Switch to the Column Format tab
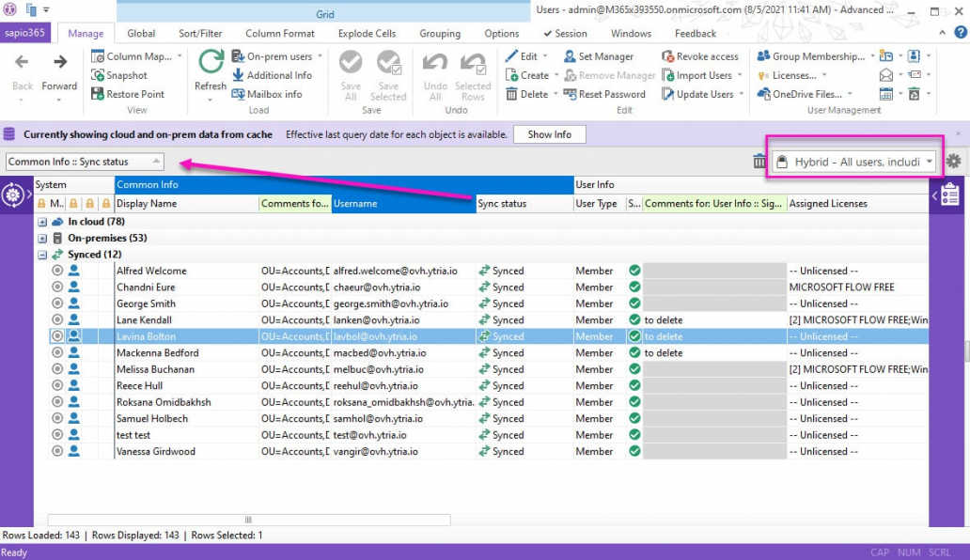The height and width of the screenshot is (560, 970). pyautogui.click(x=279, y=34)
